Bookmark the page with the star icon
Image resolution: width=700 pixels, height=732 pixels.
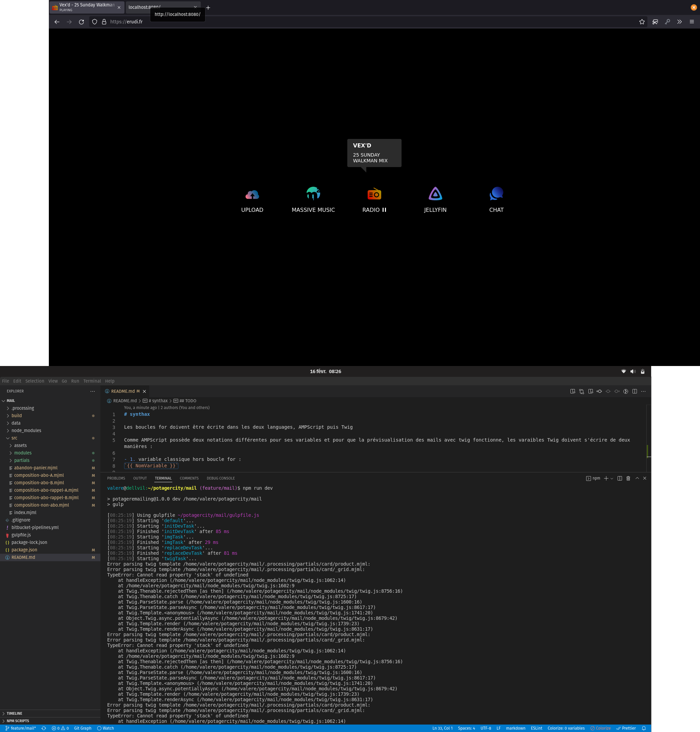click(x=641, y=22)
